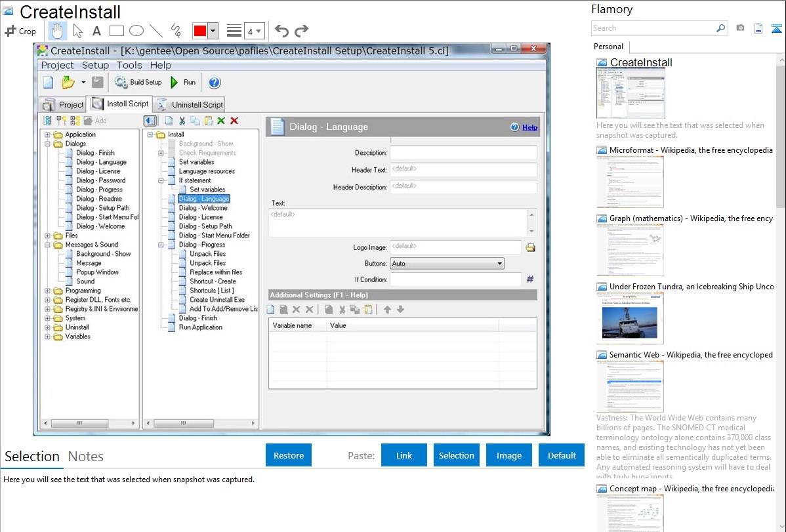Expand the Application folder node
Image resolution: width=786 pixels, height=532 pixels.
48,134
